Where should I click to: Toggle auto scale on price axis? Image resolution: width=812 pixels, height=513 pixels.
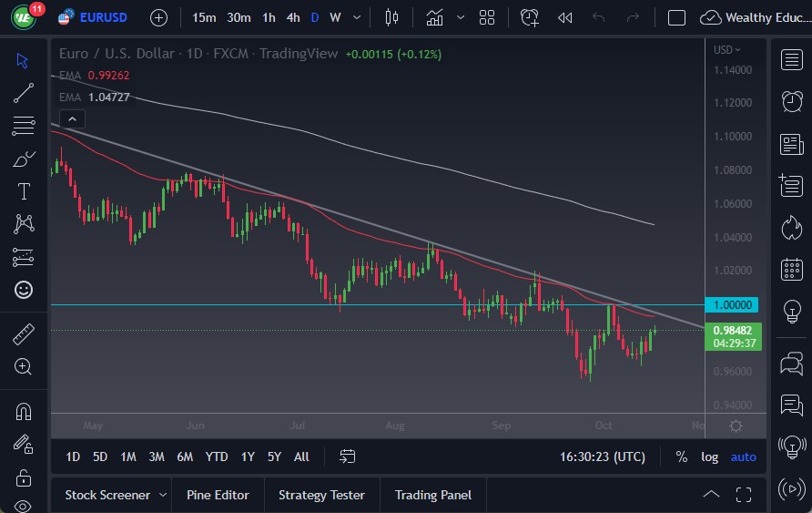(743, 457)
